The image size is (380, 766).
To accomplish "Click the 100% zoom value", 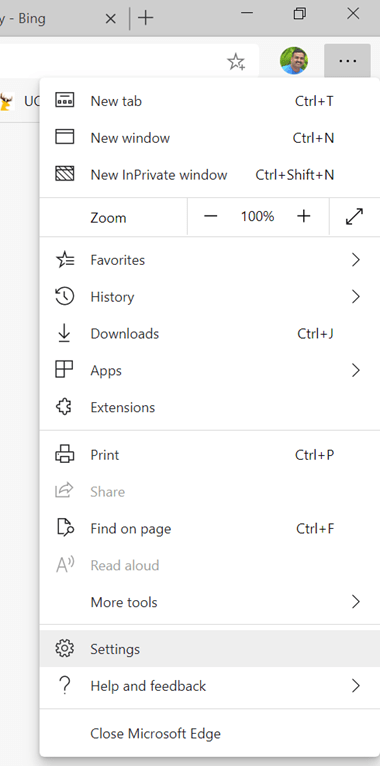I will pos(257,216).
